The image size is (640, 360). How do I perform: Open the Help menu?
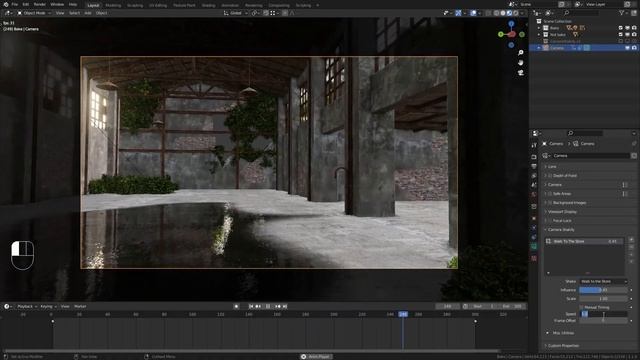73,4
